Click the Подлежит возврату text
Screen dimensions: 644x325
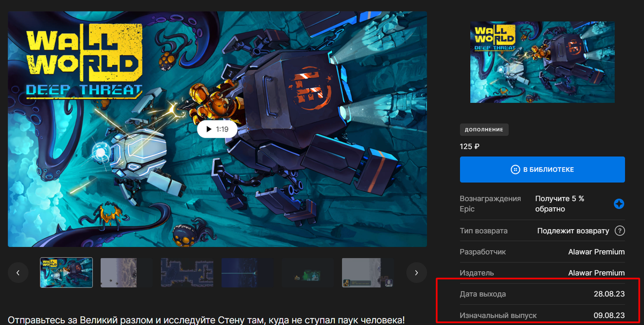pyautogui.click(x=573, y=231)
